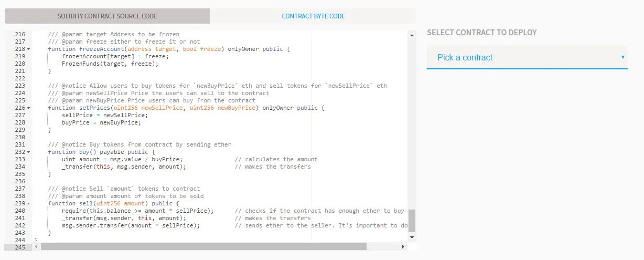
Task: Click the vertical scrollbar down arrow
Action: (x=412, y=237)
